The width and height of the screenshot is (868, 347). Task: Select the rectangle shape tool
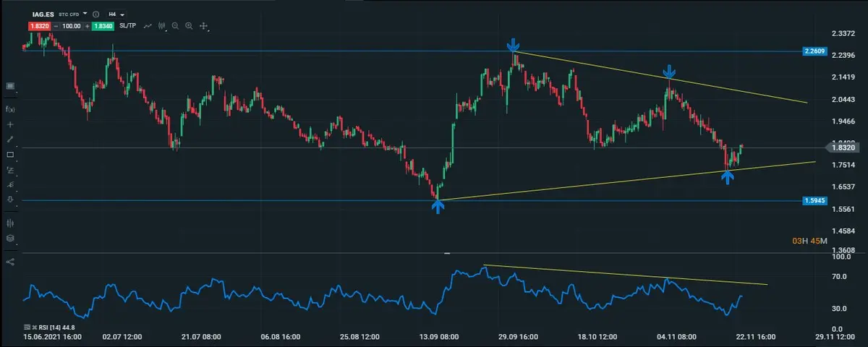pyautogui.click(x=10, y=155)
